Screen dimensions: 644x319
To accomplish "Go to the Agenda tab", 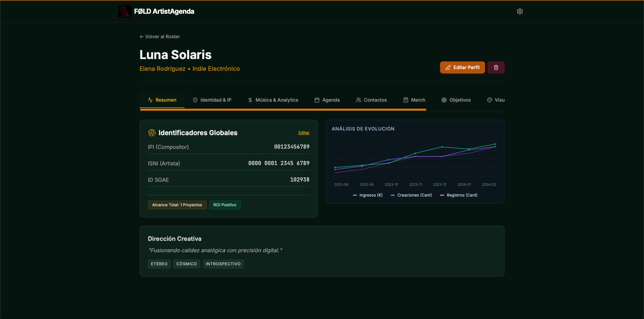I will [x=327, y=100].
